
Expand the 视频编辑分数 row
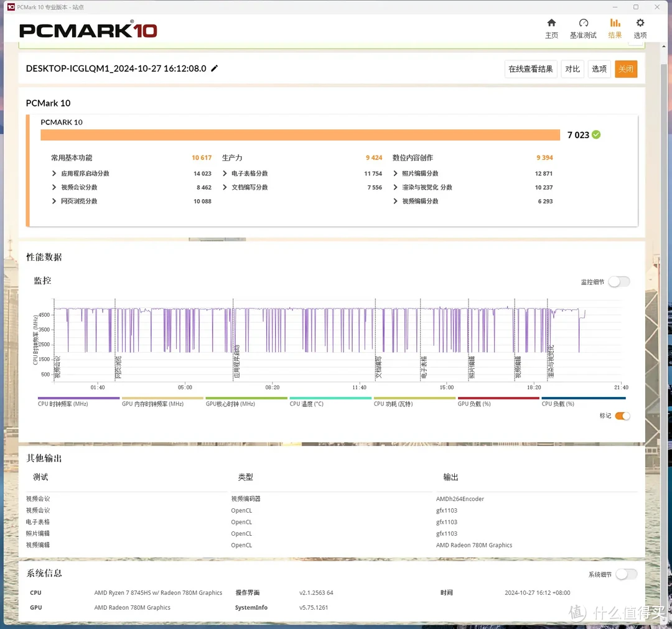click(x=395, y=201)
